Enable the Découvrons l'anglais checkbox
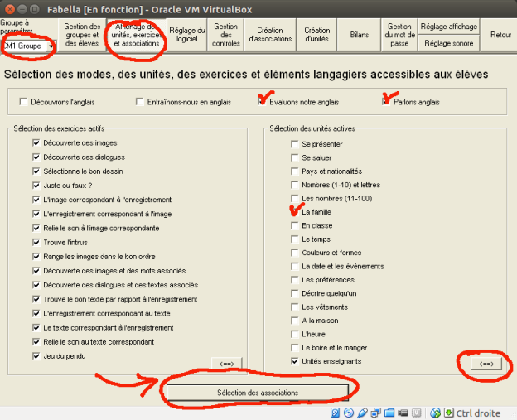 pos(23,102)
